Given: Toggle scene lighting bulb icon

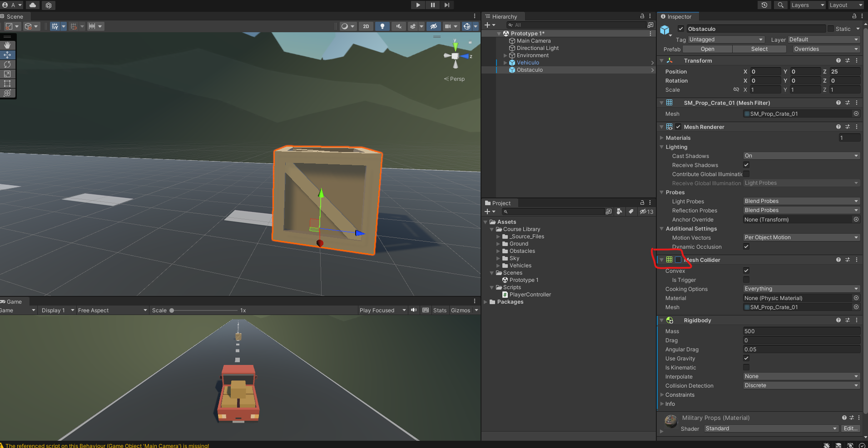Looking at the screenshot, I should pyautogui.click(x=382, y=26).
